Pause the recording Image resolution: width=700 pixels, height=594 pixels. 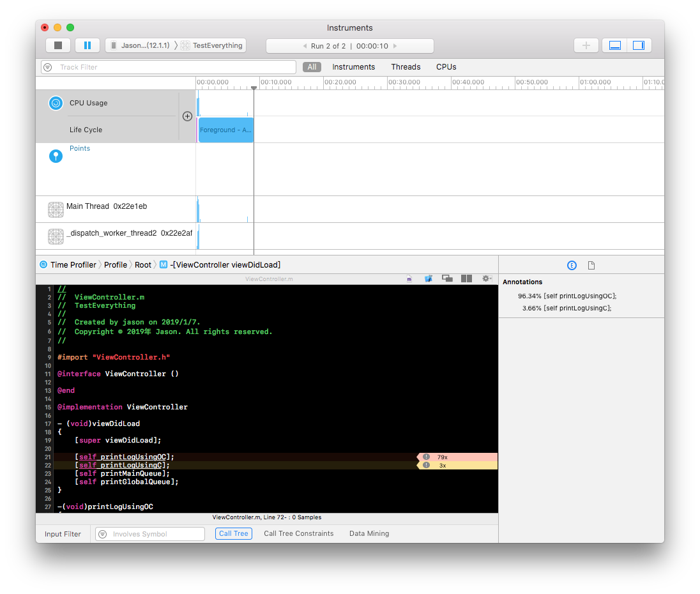(88, 45)
